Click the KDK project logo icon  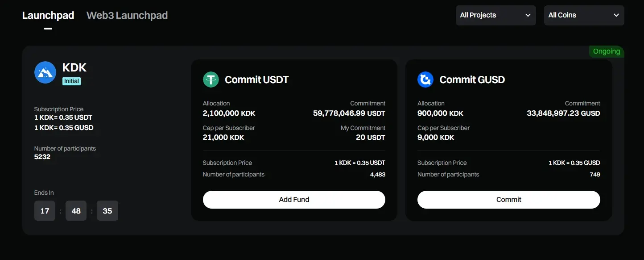pos(45,72)
